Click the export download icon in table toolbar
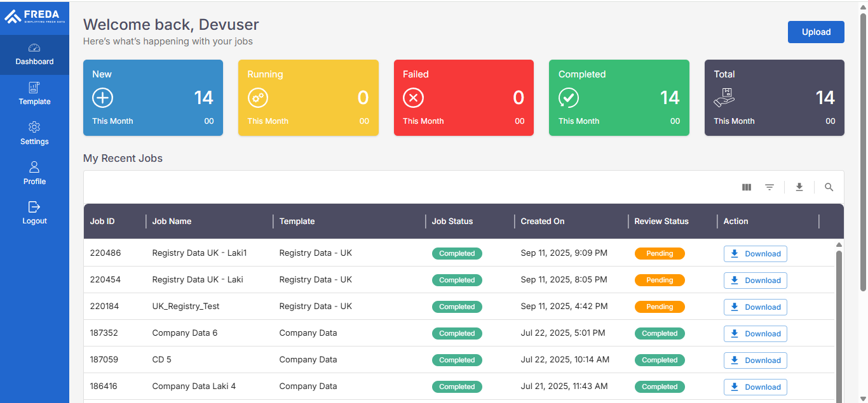Image resolution: width=868 pixels, height=403 pixels. (799, 187)
